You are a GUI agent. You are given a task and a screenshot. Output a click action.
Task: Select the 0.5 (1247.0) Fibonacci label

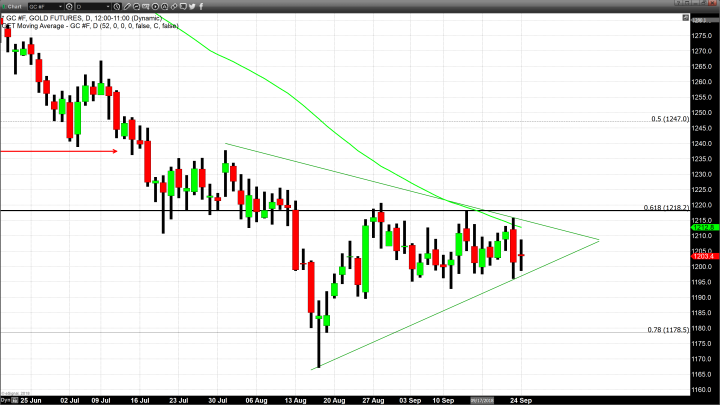click(x=670, y=118)
